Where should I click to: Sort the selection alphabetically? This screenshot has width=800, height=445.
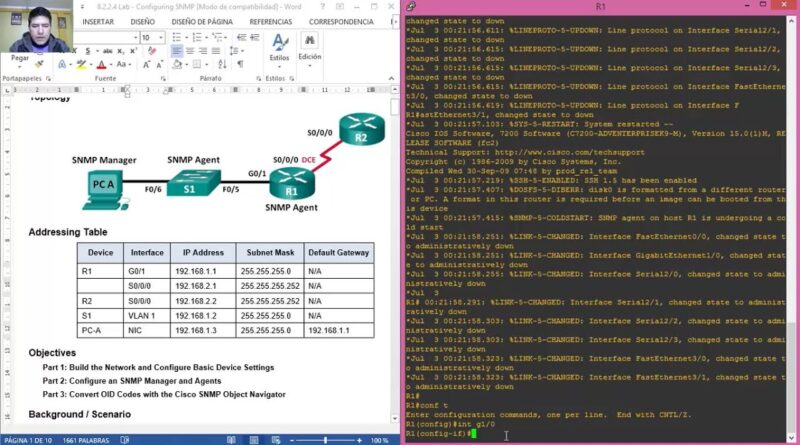point(222,64)
